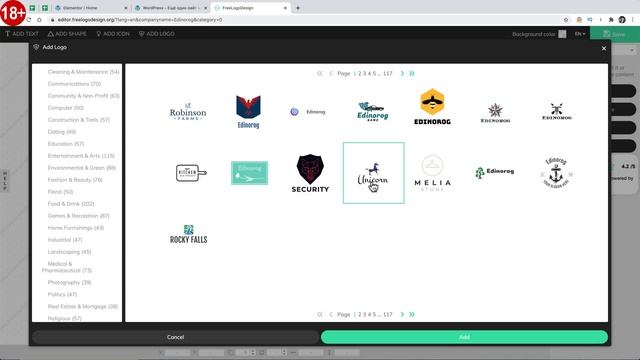The width and height of the screenshot is (640, 360).
Task: Choose Communications category
Action: tap(74, 84)
